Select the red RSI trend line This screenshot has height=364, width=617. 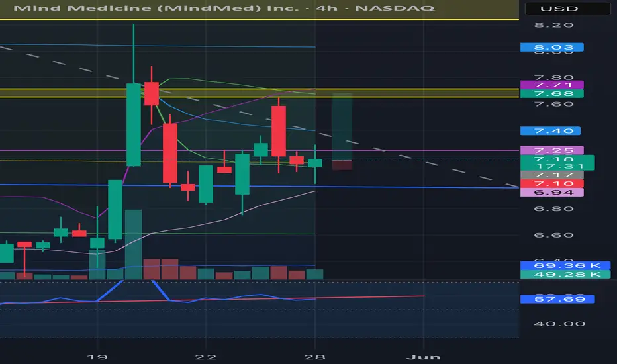pyautogui.click(x=213, y=300)
